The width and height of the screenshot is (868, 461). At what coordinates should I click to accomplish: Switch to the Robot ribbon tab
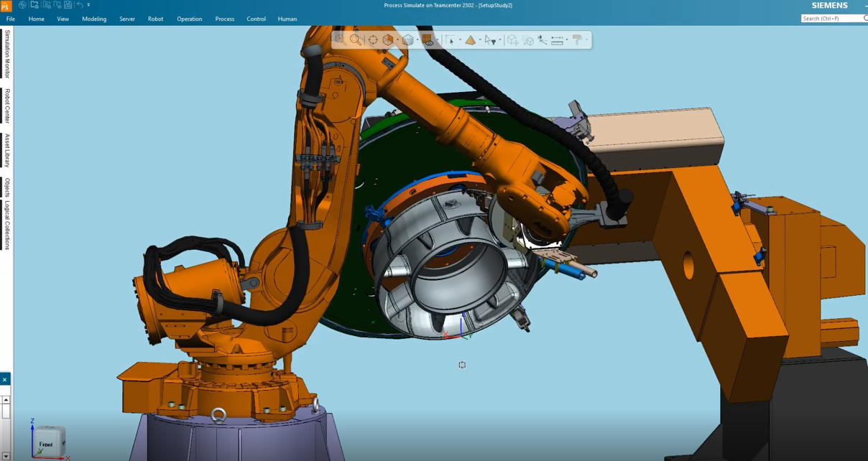click(155, 19)
